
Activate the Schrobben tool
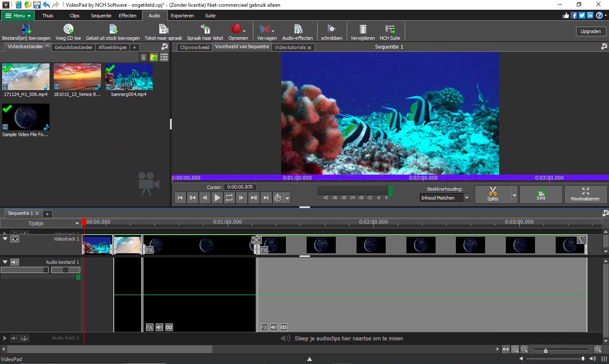pyautogui.click(x=332, y=31)
